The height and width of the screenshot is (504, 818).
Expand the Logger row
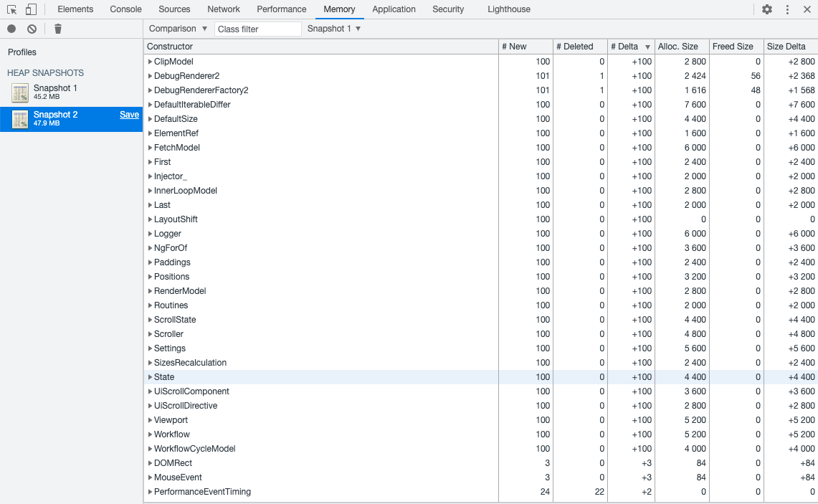tap(151, 234)
